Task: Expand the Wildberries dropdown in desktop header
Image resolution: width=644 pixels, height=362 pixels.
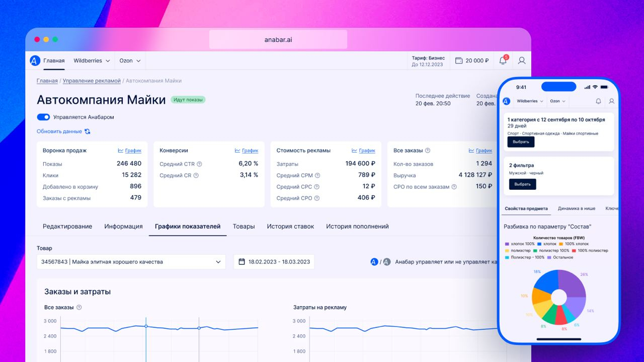Action: click(92, 60)
